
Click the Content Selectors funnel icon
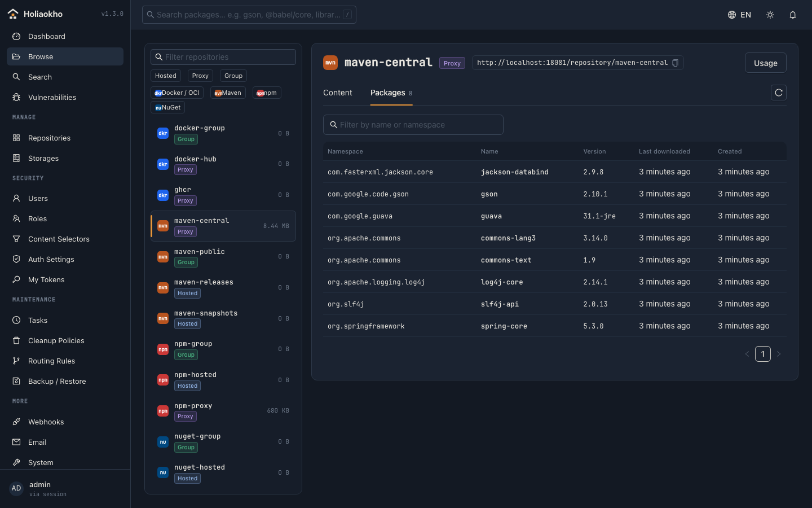[16, 239]
